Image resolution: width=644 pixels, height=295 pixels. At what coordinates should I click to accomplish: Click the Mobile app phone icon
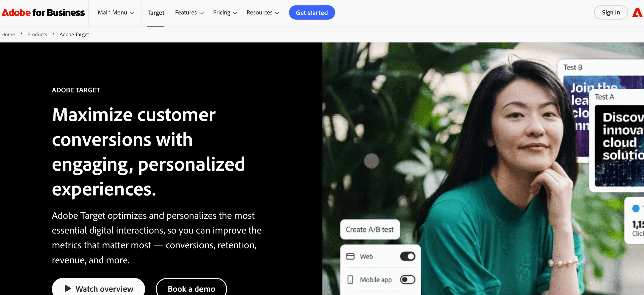pos(350,280)
